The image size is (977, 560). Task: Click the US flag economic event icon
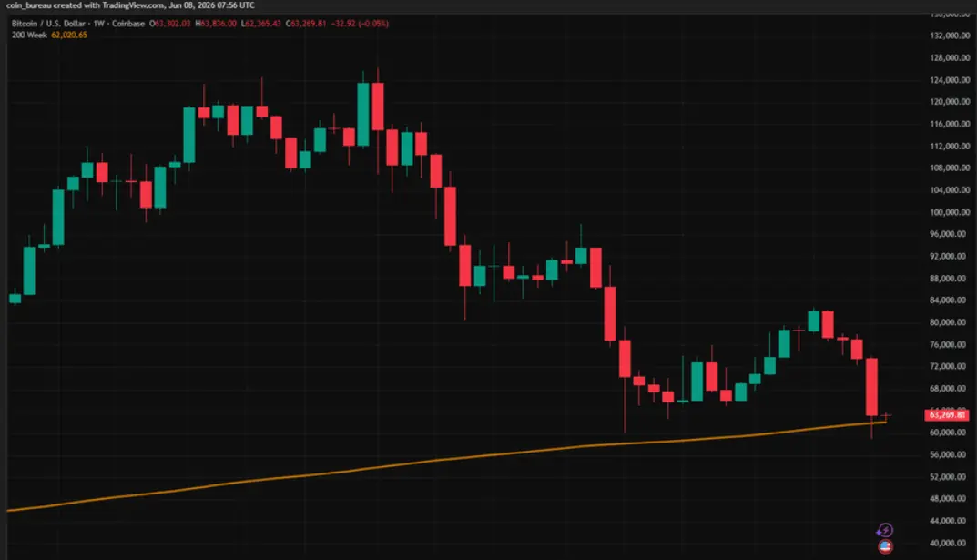[x=885, y=547]
